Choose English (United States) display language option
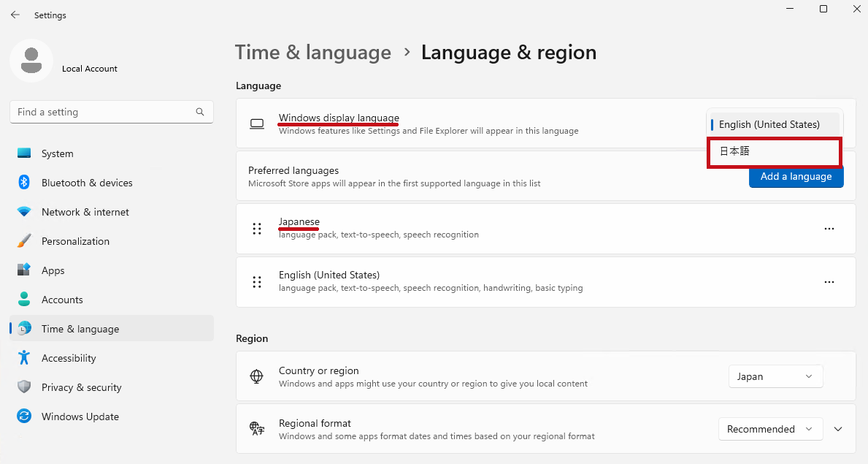The width and height of the screenshot is (868, 464). [x=775, y=124]
